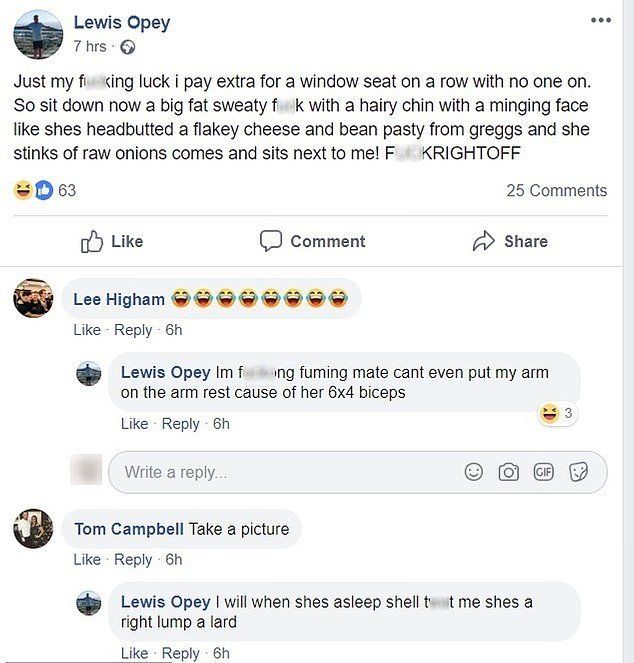Click the thumbs-up Like button on post
This screenshot has width=634, height=663.
pyautogui.click(x=111, y=241)
